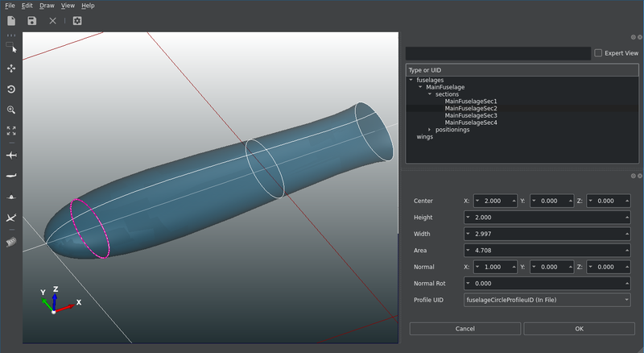Enable the Expert View checkbox

pos(598,53)
